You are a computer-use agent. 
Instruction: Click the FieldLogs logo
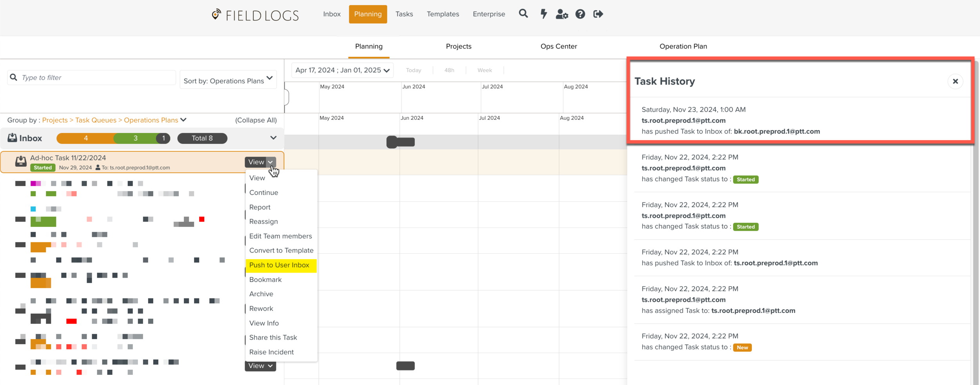255,15
